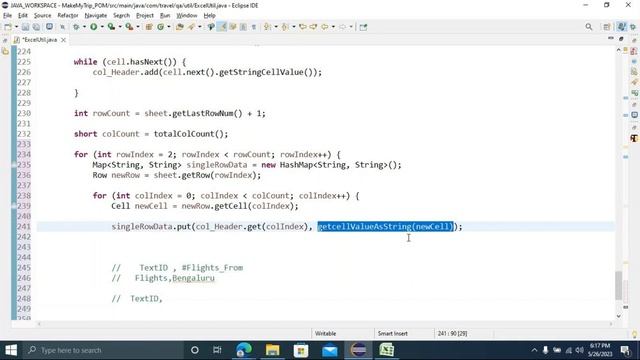Open the Task List view icon
Screen dimensions: 640x360
pos(634,51)
